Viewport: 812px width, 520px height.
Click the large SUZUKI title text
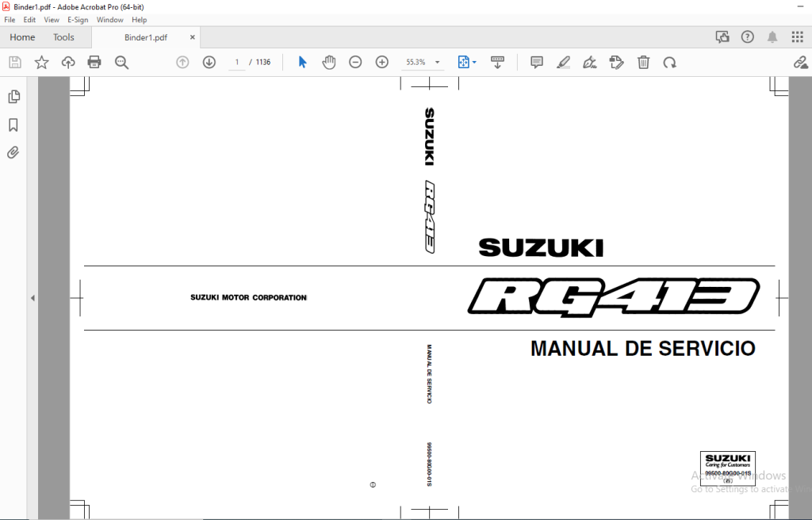point(541,248)
